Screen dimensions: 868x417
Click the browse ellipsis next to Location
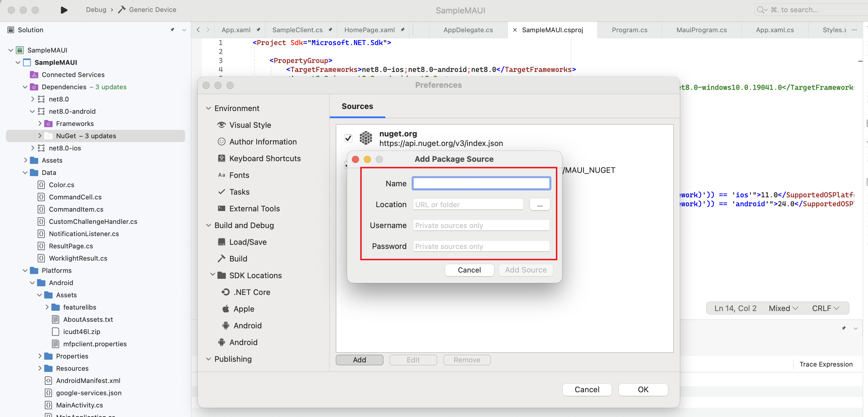(x=539, y=204)
